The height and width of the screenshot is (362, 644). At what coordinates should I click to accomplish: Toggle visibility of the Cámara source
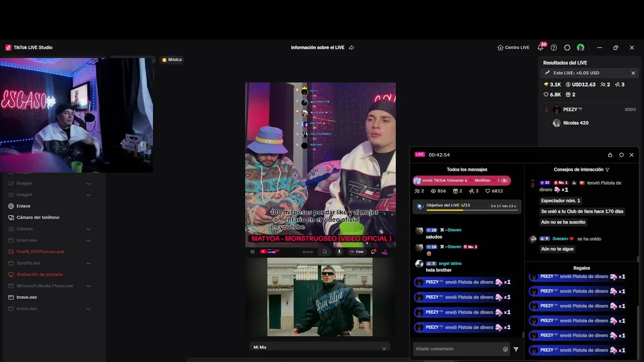click(89, 229)
